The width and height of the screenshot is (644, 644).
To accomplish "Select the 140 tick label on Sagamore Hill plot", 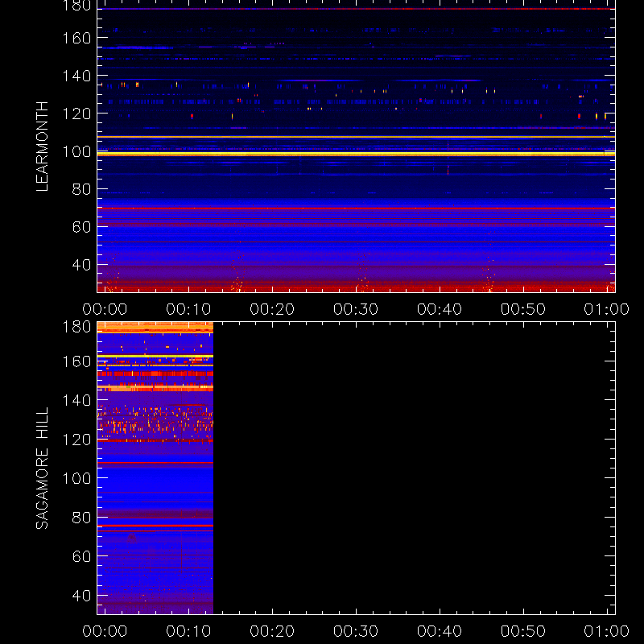I will point(76,400).
